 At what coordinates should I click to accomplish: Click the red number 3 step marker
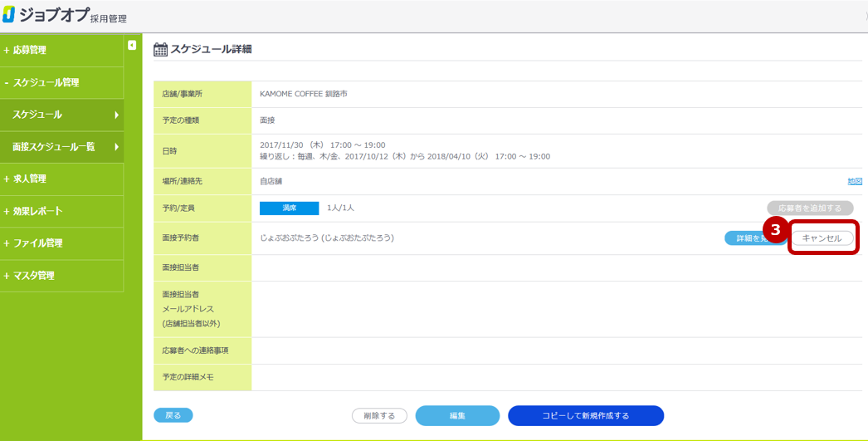coord(775,229)
